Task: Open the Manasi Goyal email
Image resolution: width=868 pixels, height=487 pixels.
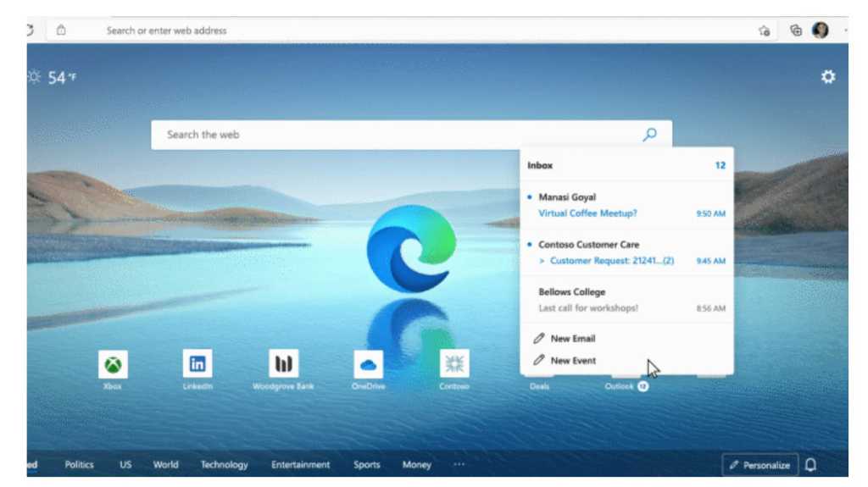Action: 626,205
